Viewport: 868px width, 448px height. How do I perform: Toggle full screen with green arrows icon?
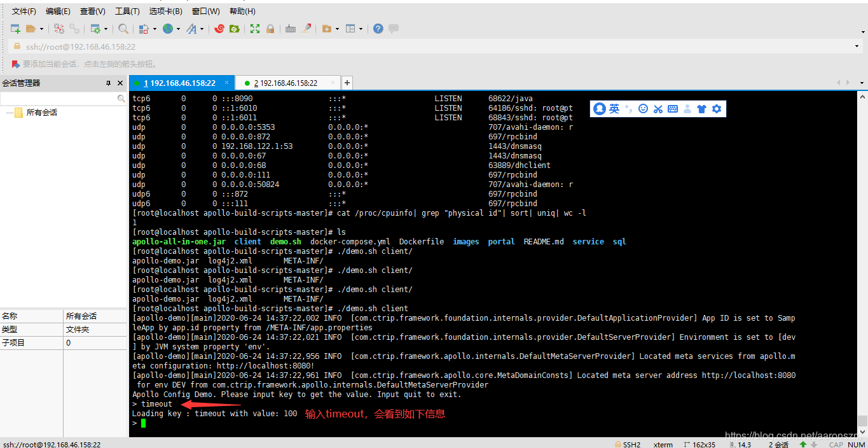point(255,29)
